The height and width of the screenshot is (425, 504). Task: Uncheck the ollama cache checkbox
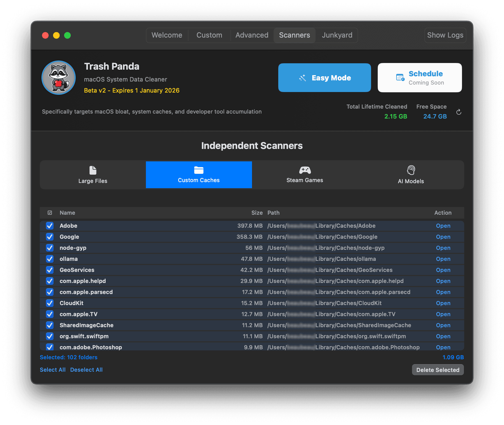pos(50,259)
